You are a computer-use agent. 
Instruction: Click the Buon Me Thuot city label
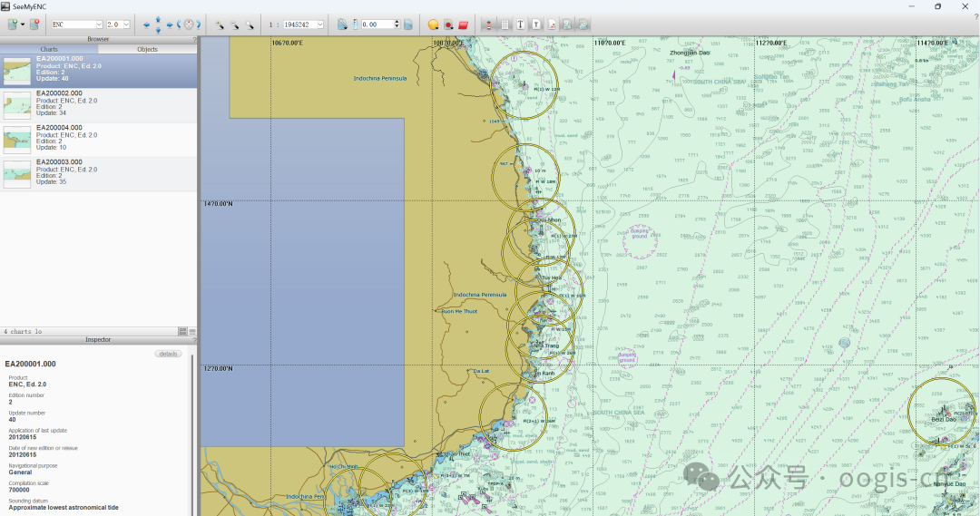coord(459,311)
